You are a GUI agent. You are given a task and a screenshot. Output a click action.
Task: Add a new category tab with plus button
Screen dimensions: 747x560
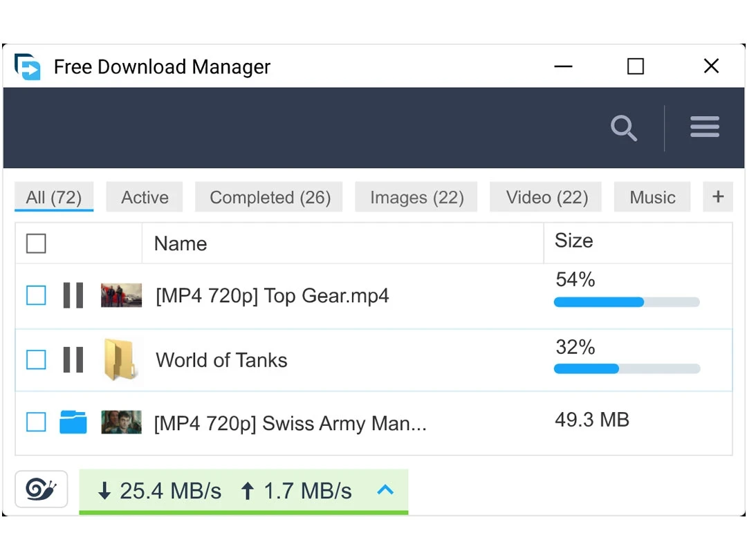718,196
